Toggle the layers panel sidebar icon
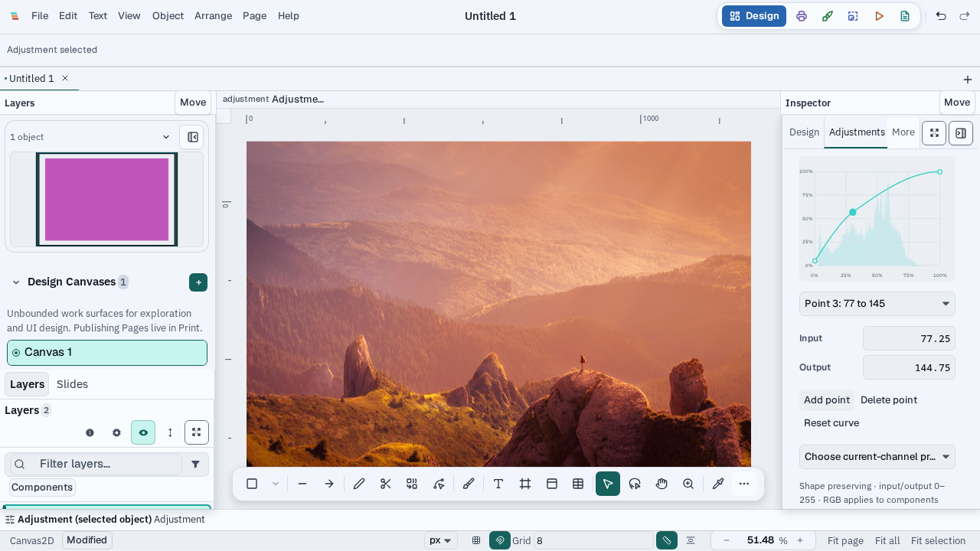Image resolution: width=980 pixels, height=551 pixels. point(192,137)
